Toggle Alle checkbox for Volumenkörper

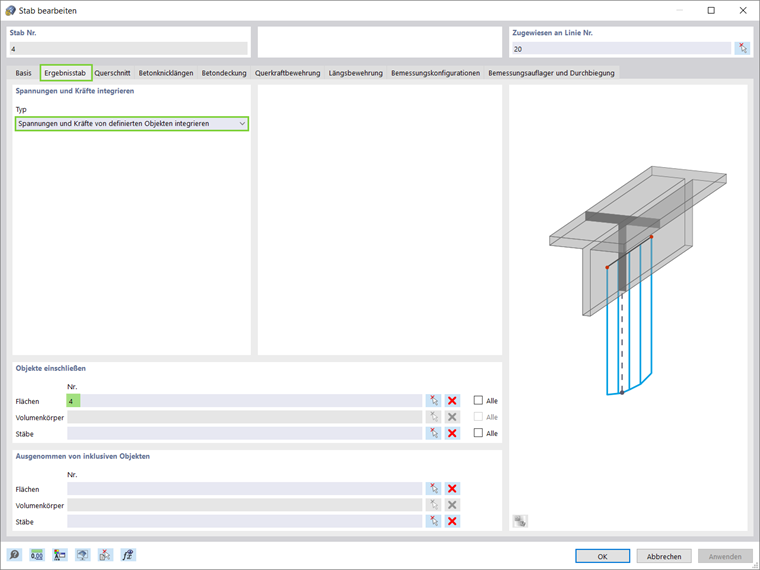478,417
